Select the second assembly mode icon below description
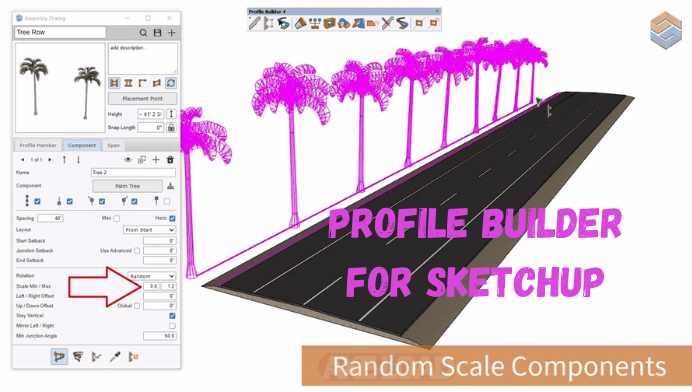The image size is (692, 392). [x=128, y=83]
